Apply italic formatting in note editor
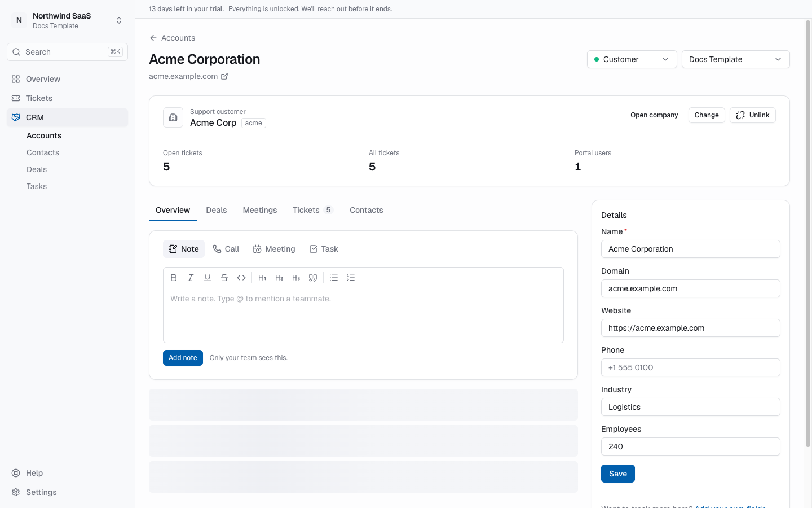 [191, 278]
